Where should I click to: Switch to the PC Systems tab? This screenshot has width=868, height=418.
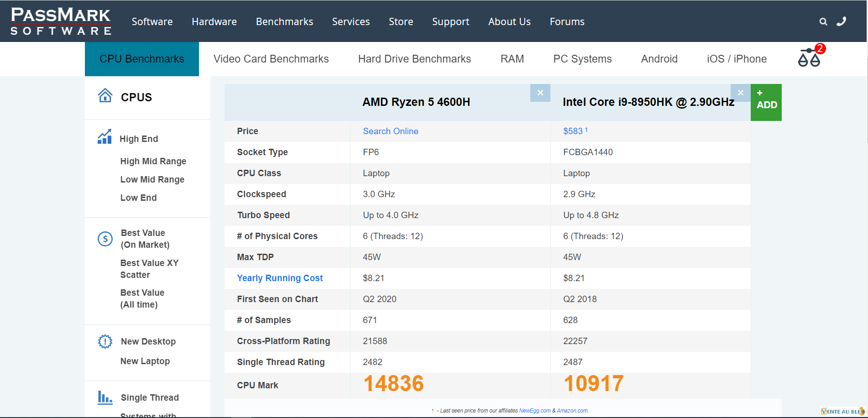(x=582, y=59)
